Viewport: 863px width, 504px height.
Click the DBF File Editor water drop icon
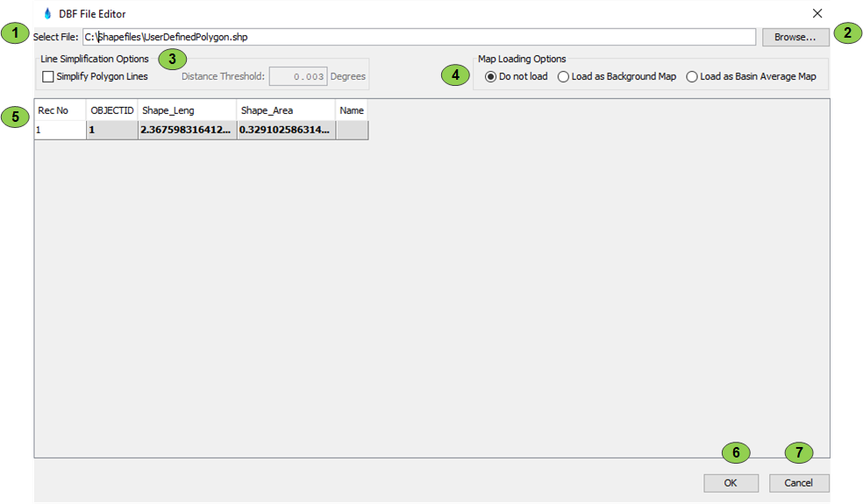pos(47,13)
